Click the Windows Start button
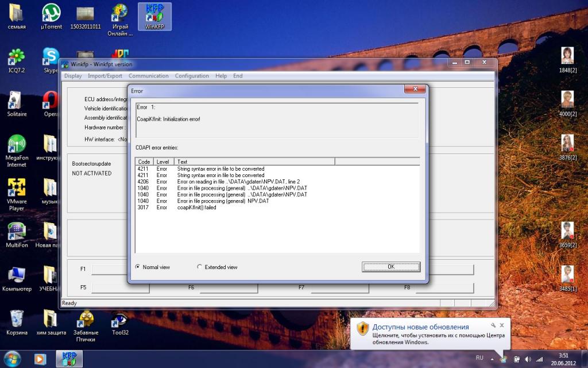The width and height of the screenshot is (588, 368). pos(11,359)
